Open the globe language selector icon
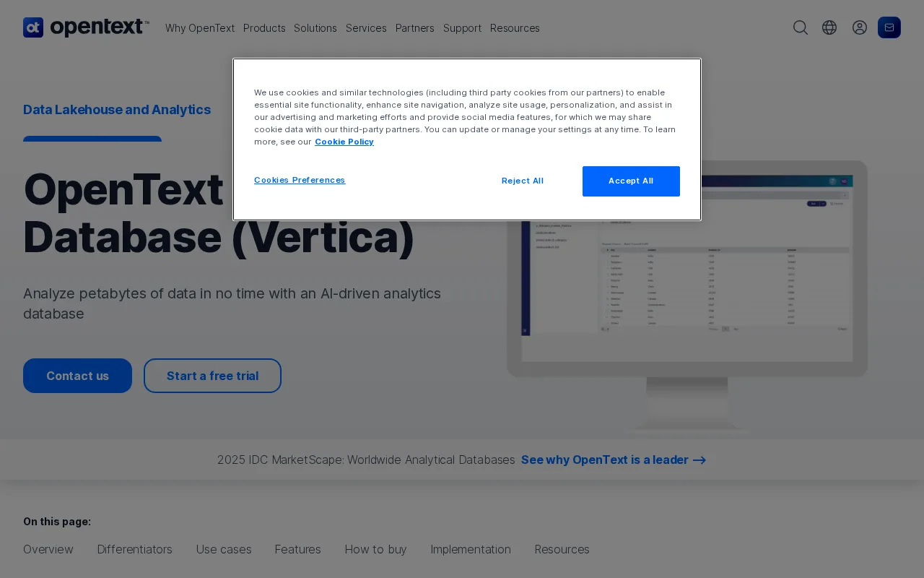Image resolution: width=924 pixels, height=578 pixels. tap(829, 27)
